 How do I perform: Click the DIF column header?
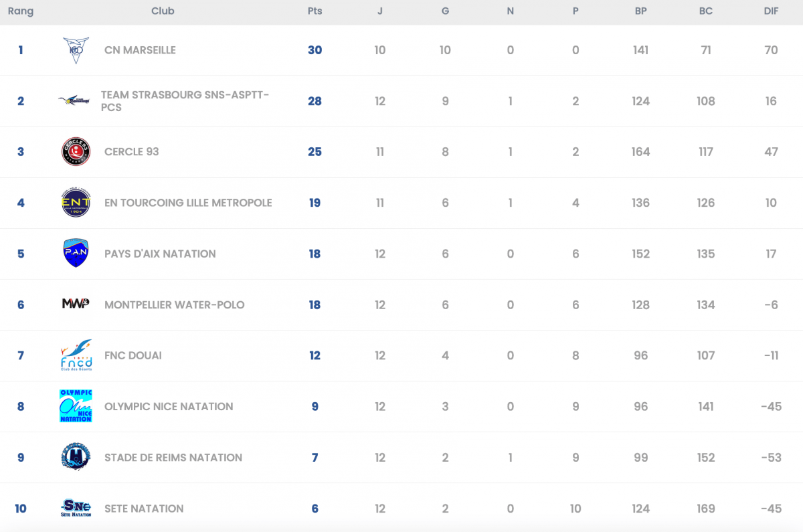[771, 11]
